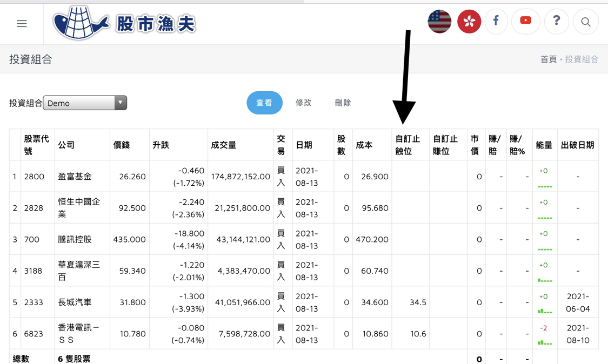Click company name 盈富基金
Image resolution: width=608 pixels, height=364 pixels.
75,177
